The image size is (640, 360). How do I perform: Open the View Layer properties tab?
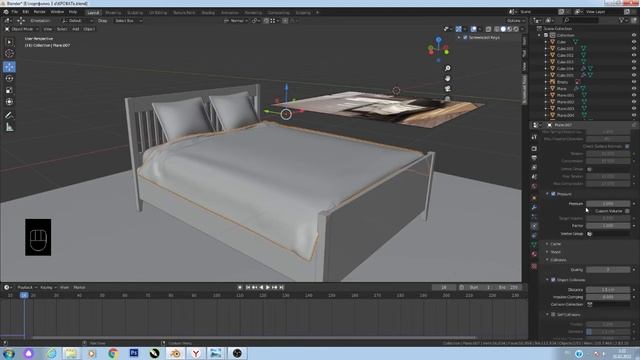[534, 167]
